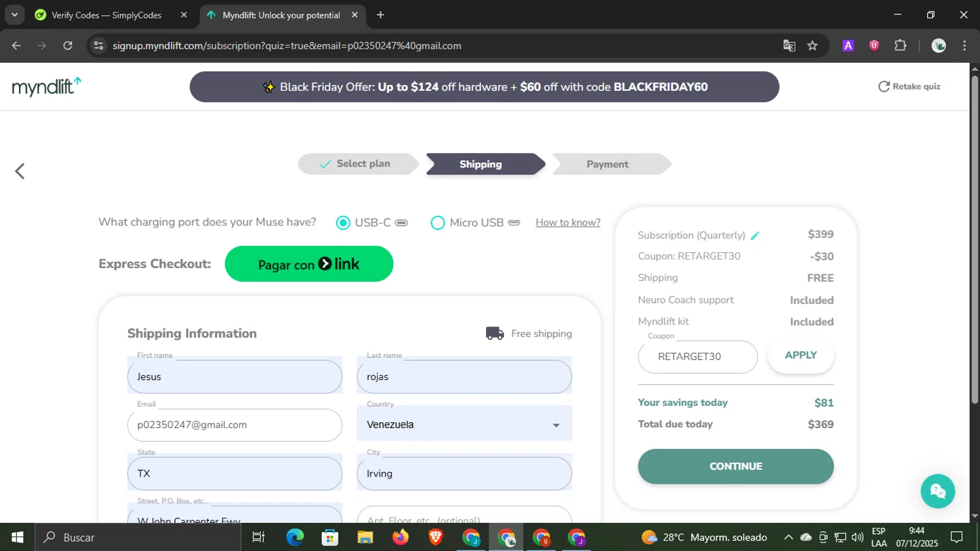This screenshot has width=980, height=551.
Task: Switch to the Verify Codes — SimplyCodes tab
Action: [x=106, y=15]
